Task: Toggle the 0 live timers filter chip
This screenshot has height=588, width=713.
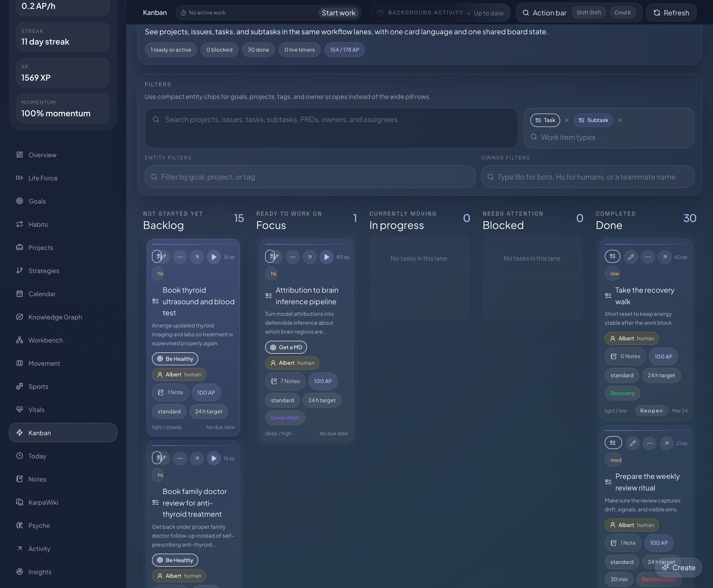Action: pos(299,49)
